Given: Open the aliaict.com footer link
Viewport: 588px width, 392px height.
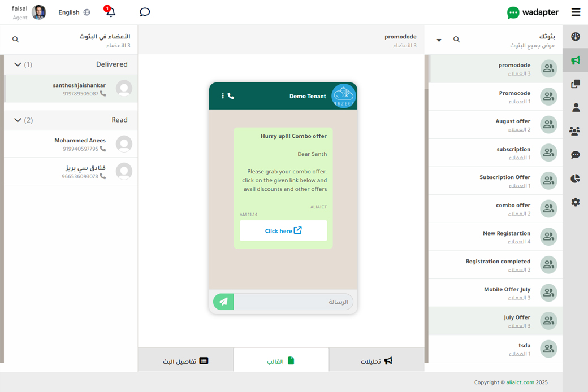Looking at the screenshot, I should (521, 382).
